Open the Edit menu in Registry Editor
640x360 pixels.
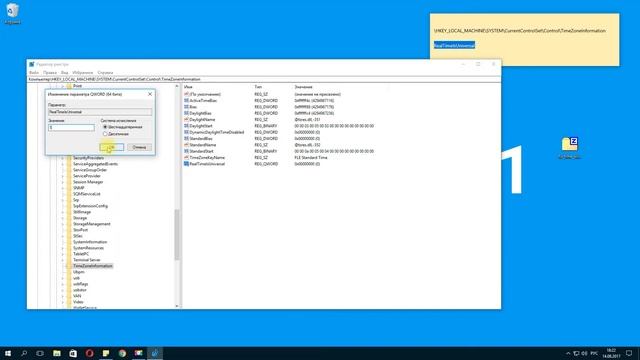tap(50, 73)
